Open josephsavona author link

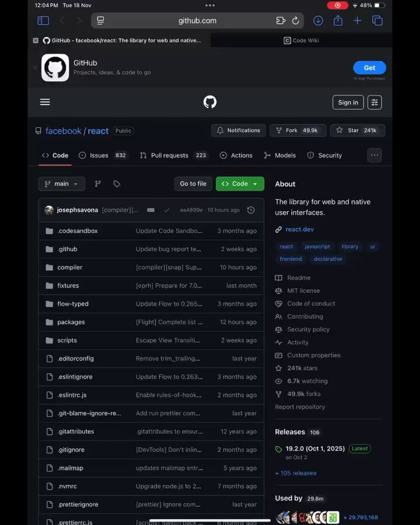coord(78,210)
